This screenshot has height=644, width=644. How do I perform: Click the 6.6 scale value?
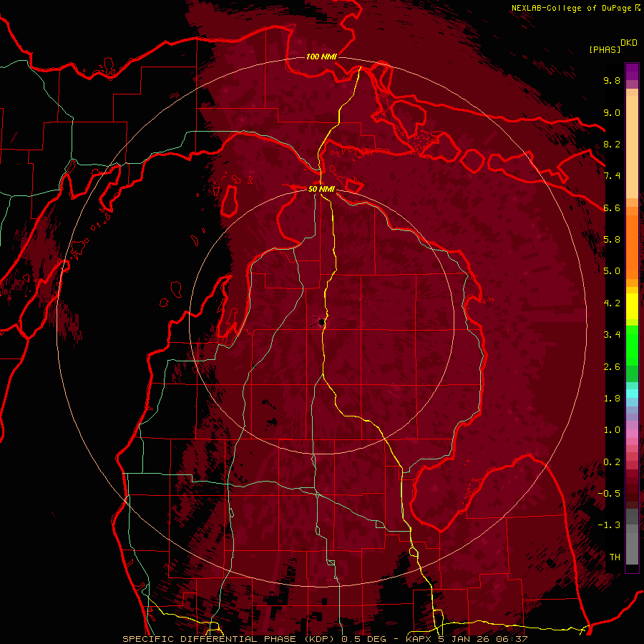point(612,208)
